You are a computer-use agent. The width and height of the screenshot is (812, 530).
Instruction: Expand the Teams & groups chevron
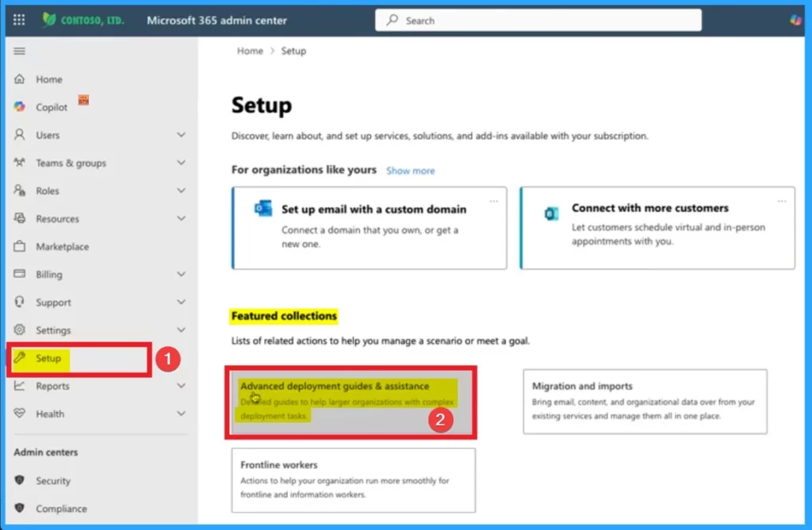(182, 162)
